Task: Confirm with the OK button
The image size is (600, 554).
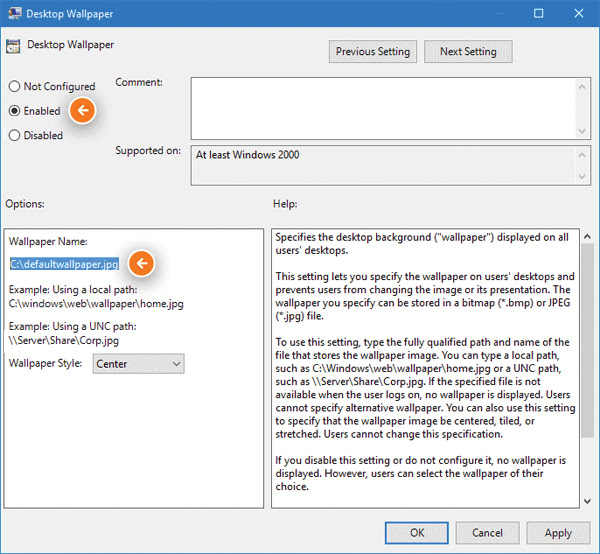Action: tap(417, 533)
